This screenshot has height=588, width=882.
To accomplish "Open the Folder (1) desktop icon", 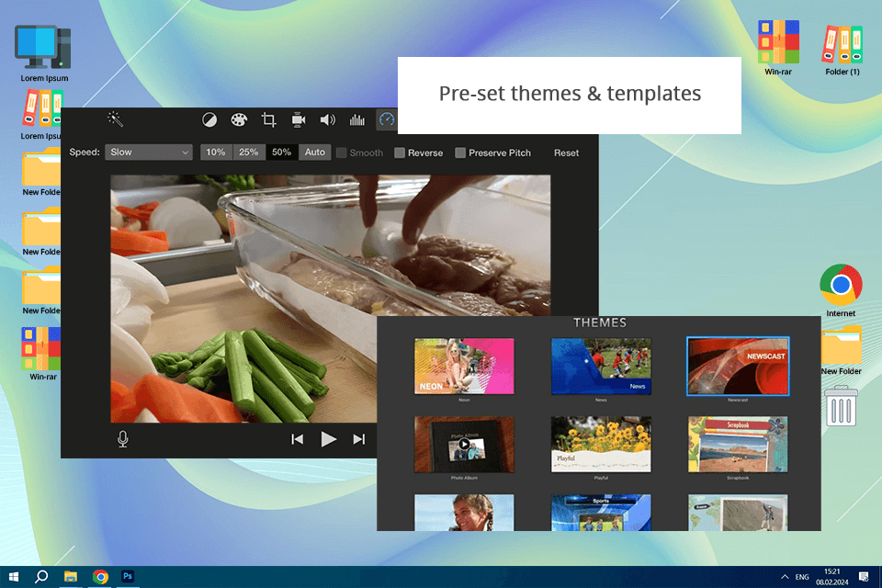I will (842, 51).
